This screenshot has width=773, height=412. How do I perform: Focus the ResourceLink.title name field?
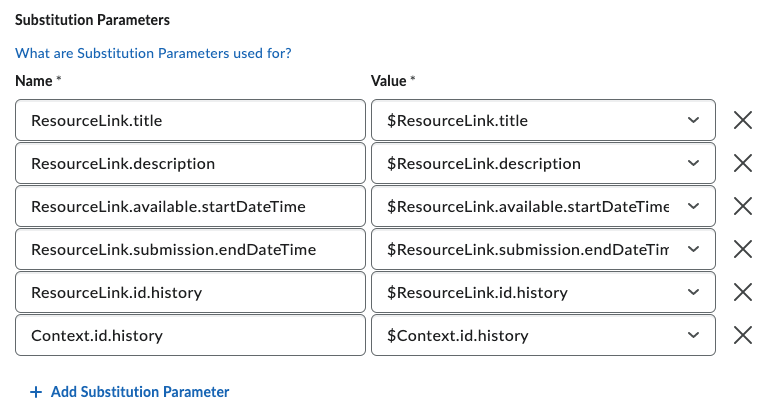pos(190,120)
